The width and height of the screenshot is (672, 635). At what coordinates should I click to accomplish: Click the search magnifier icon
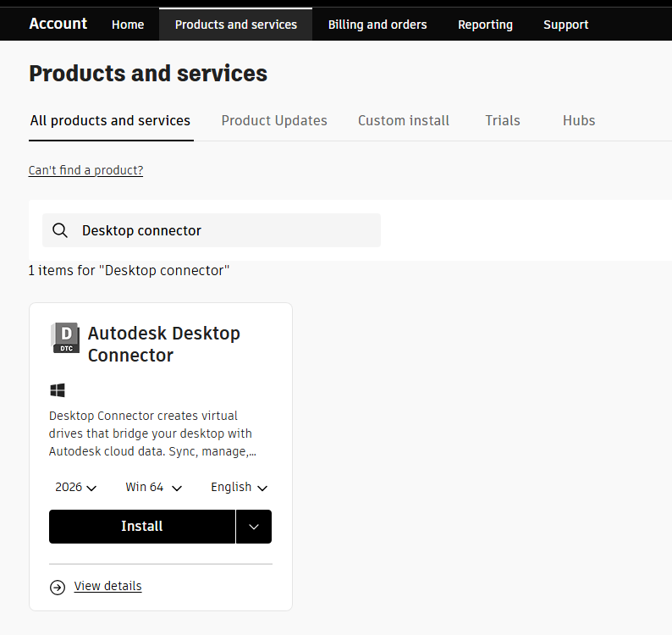[x=60, y=230]
